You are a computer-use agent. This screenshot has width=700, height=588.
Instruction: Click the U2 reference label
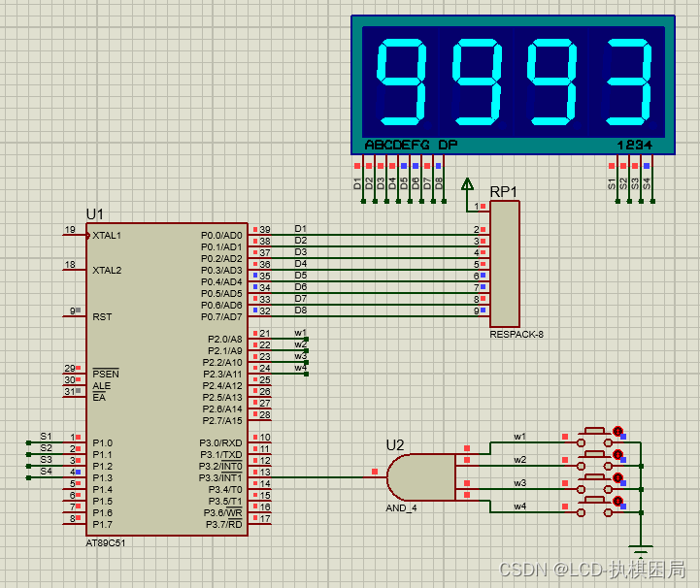(394, 444)
